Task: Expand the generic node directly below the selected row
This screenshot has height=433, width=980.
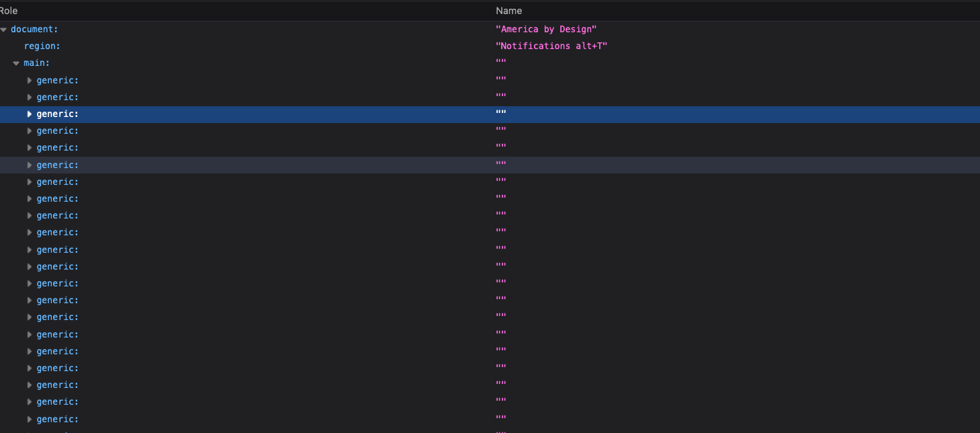Action: coord(30,131)
